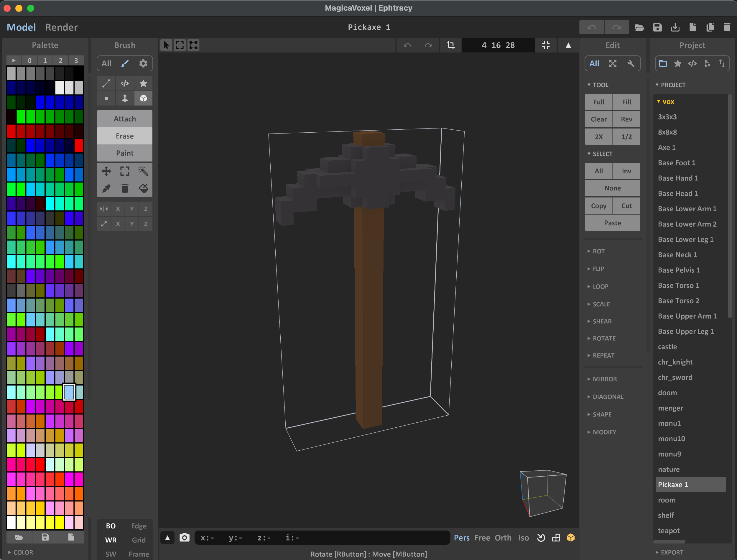
Task: Choose the paint bucket replace icon
Action: [143, 189]
